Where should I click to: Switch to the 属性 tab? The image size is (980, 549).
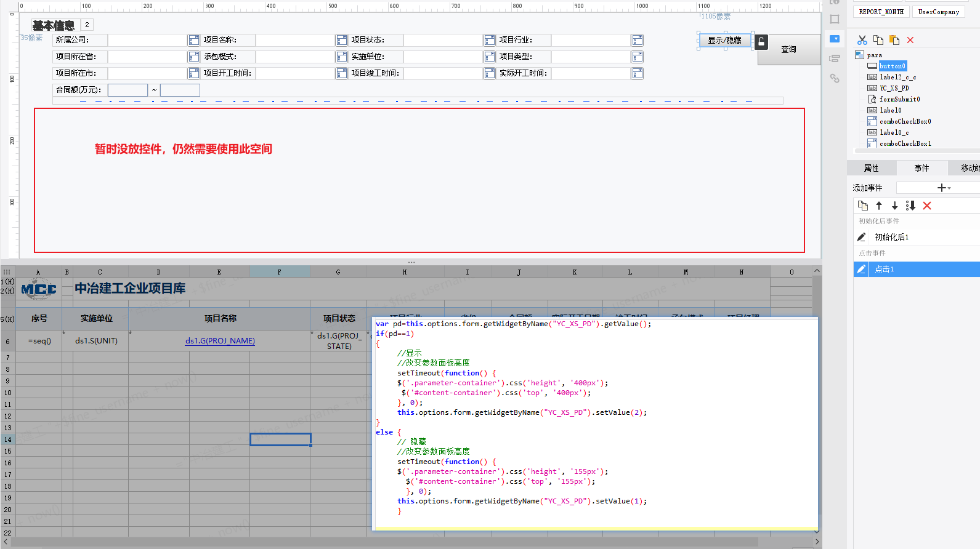point(871,168)
